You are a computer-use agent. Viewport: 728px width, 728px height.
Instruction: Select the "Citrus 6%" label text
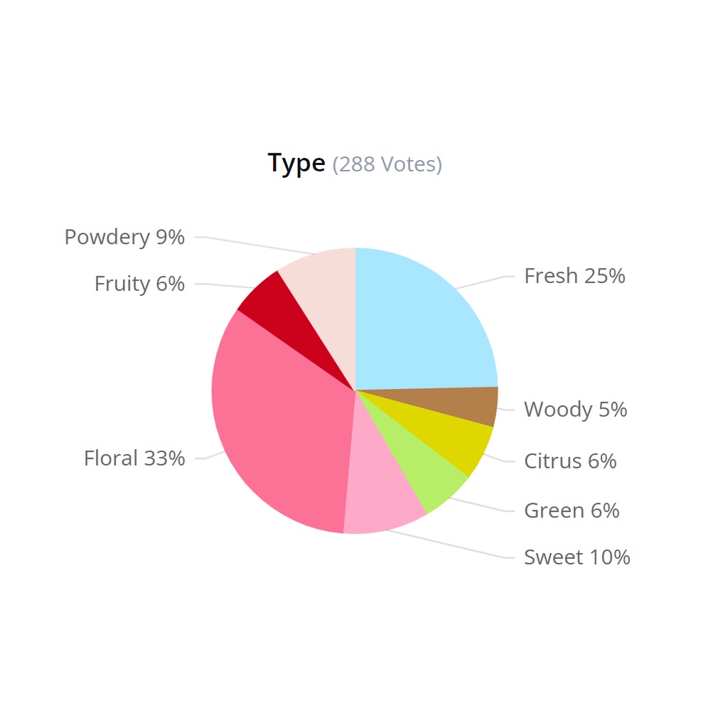click(570, 461)
